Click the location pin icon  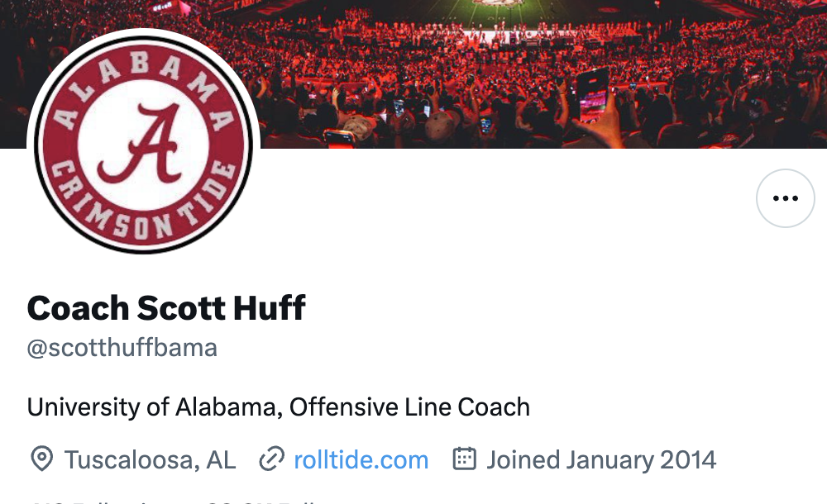[41, 459]
